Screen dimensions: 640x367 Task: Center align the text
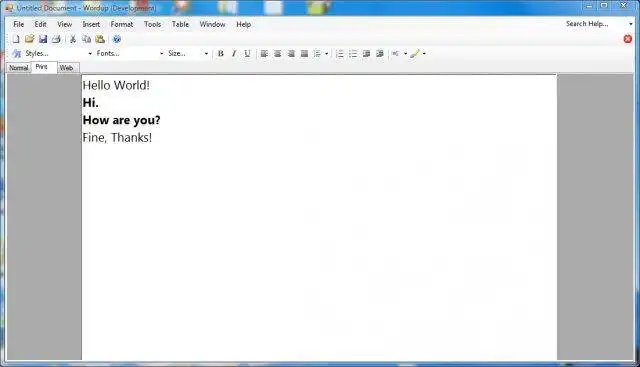[278, 53]
